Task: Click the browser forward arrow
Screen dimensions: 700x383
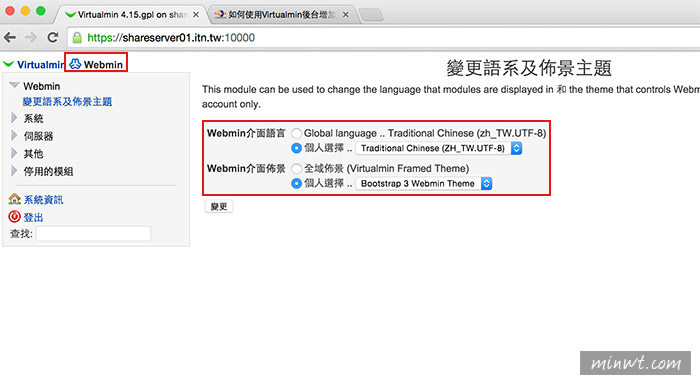Action: (30, 38)
